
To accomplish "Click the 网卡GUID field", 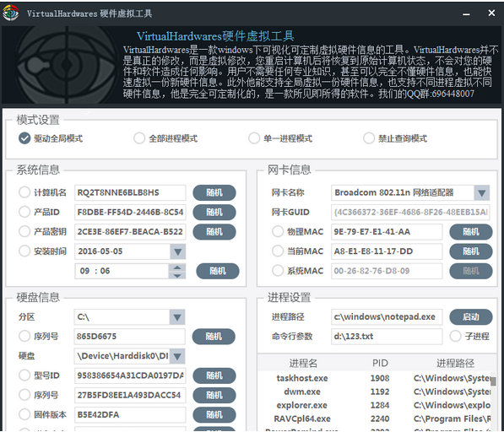I will pyautogui.click(x=410, y=212).
